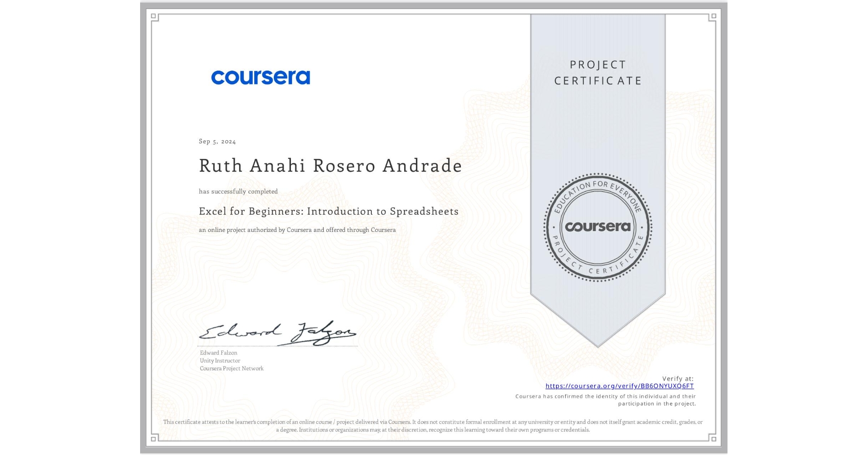Click the 'Coursera Project Network' text

click(x=232, y=368)
